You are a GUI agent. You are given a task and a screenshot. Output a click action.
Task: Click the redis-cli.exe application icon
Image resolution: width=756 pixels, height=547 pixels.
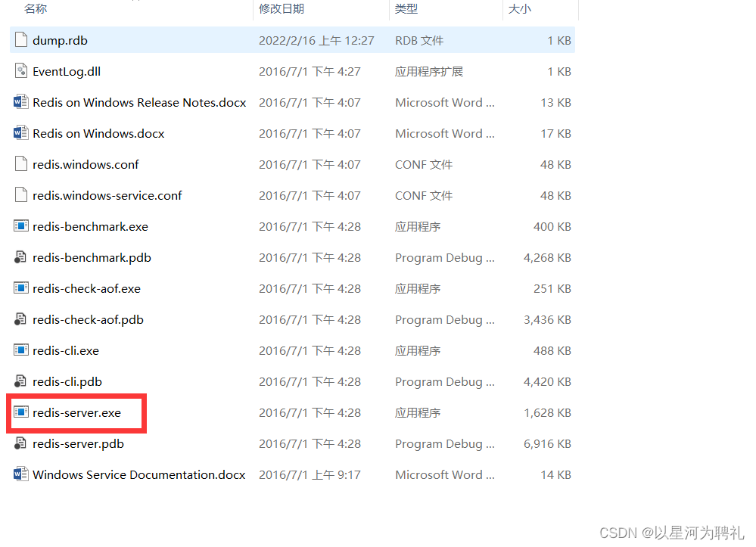pos(20,350)
